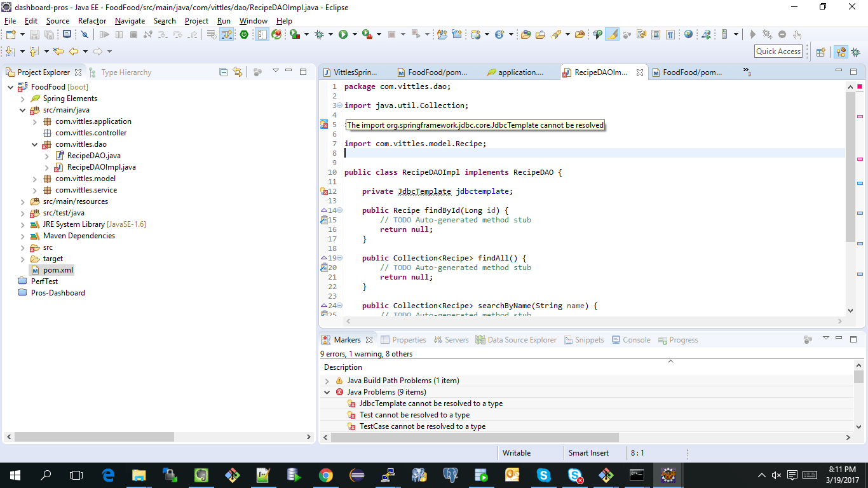
Task: Click the Project Explorer horizontal scrollbar
Action: tap(94, 437)
